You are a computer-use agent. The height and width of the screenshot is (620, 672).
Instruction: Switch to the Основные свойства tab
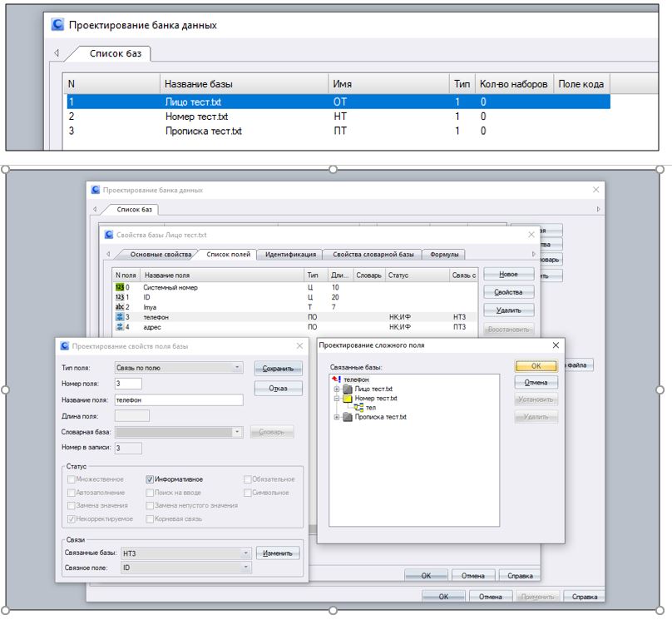(x=161, y=255)
